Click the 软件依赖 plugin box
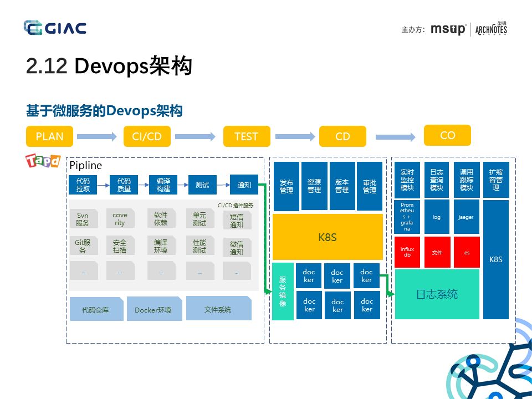 point(161,219)
